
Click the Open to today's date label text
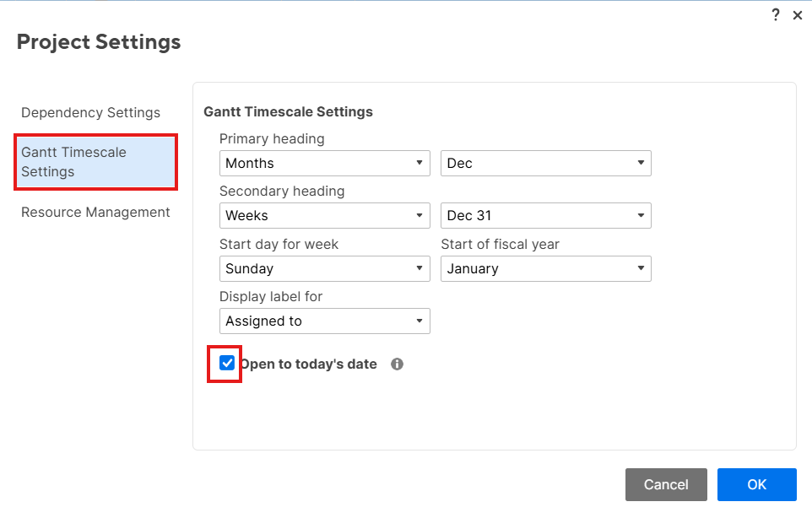pos(309,364)
